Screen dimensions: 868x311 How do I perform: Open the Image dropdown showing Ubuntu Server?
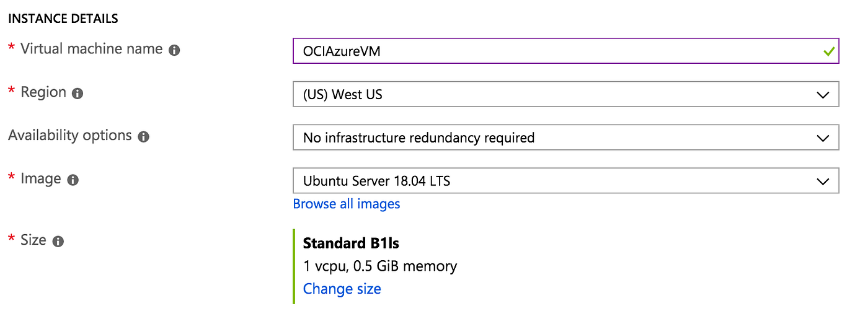(558, 181)
